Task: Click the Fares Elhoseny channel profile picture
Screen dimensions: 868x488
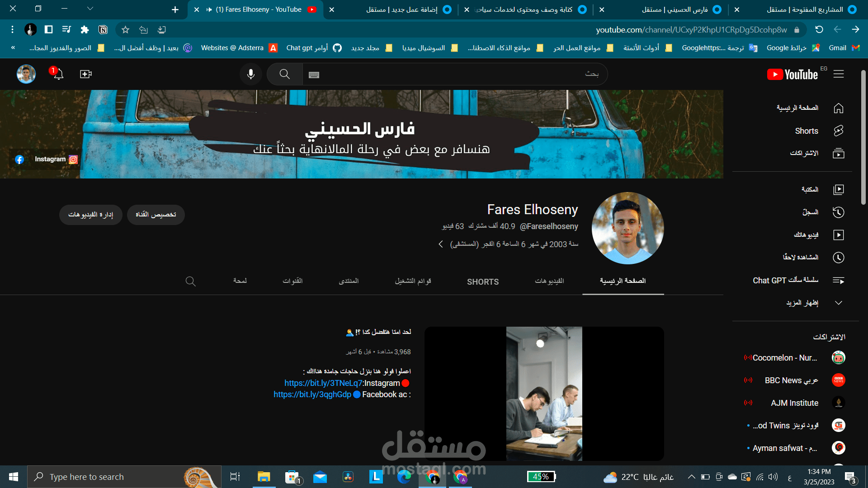Action: coord(627,228)
